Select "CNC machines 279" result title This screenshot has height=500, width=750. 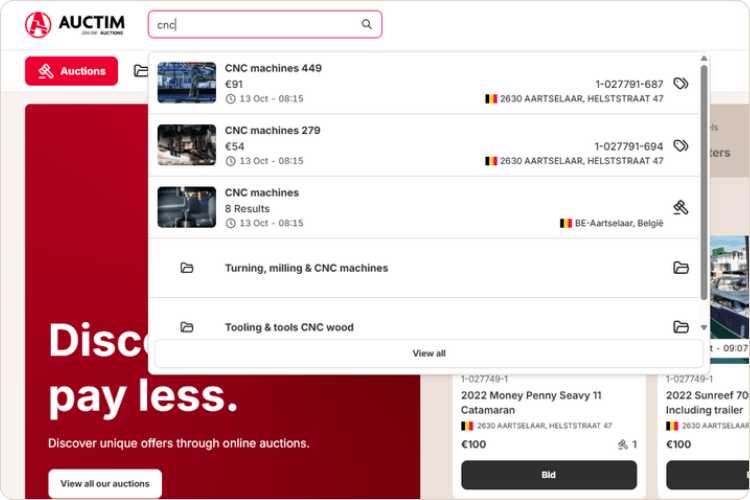click(273, 130)
